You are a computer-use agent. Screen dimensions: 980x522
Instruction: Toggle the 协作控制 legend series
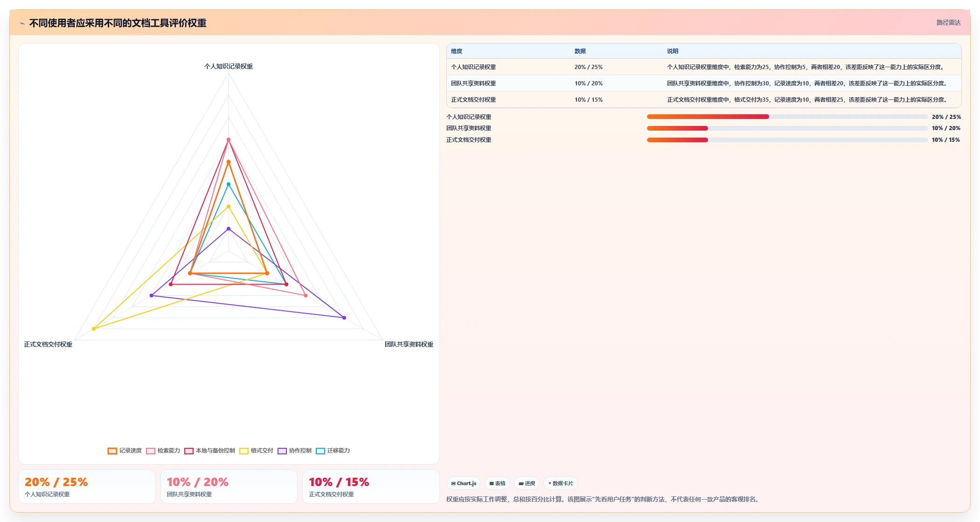point(294,451)
